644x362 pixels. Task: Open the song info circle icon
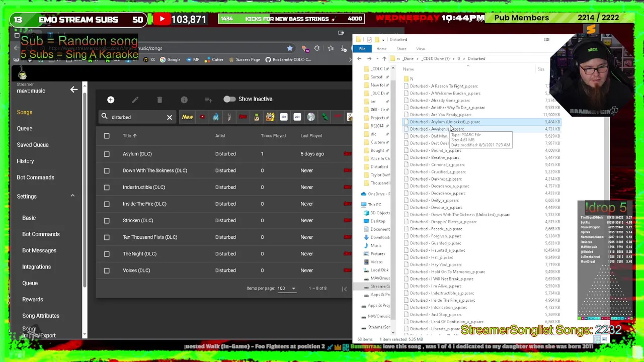(x=184, y=100)
